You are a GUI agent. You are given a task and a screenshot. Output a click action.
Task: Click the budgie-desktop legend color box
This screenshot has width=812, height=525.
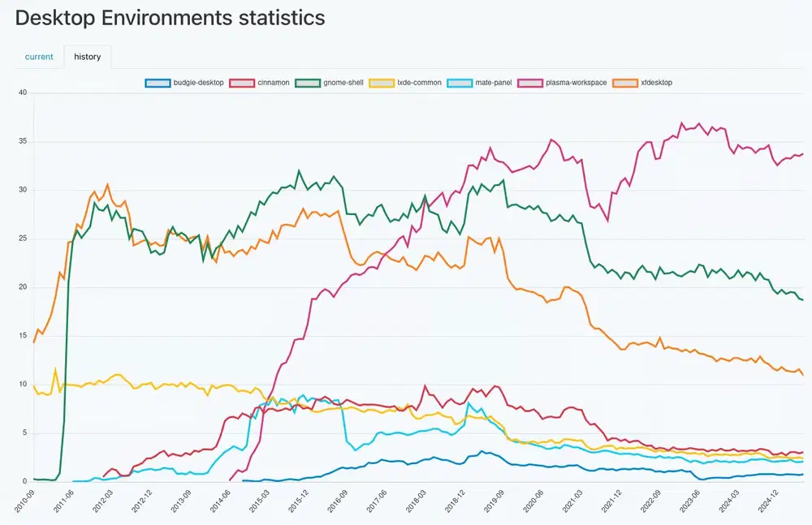tap(158, 83)
